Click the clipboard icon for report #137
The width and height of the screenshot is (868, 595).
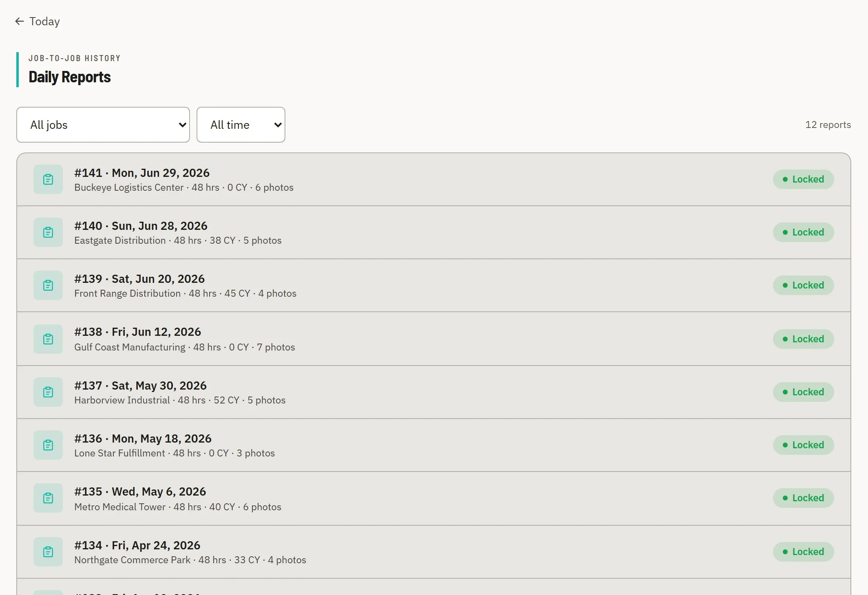click(x=48, y=392)
